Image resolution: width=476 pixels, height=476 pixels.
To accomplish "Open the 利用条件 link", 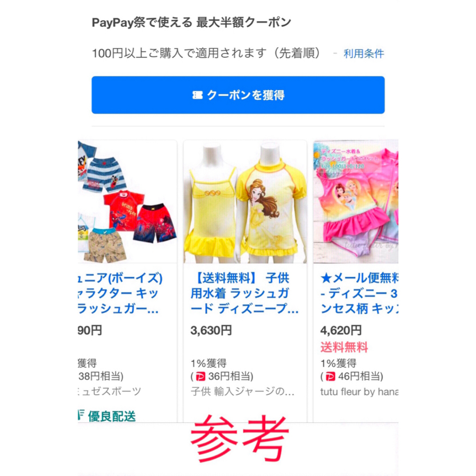I will [364, 54].
